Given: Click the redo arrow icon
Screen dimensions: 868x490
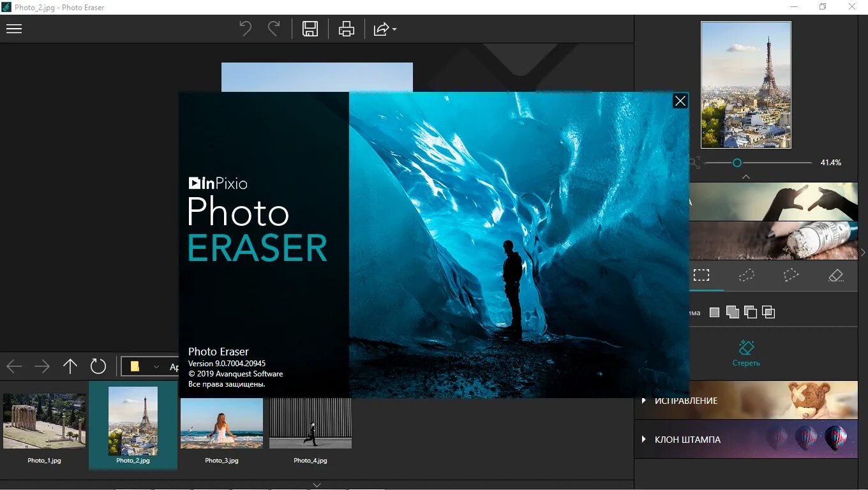Looking at the screenshot, I should 274,29.
